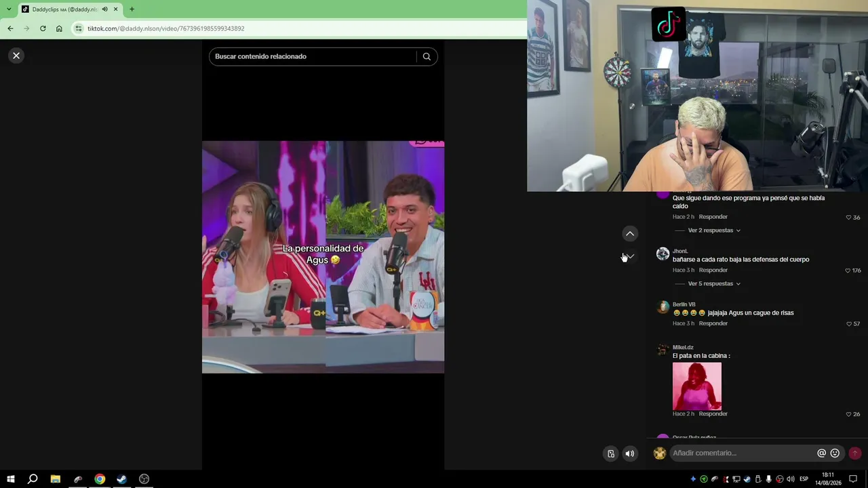
Task: Close the TikTok video viewer
Action: (16, 56)
